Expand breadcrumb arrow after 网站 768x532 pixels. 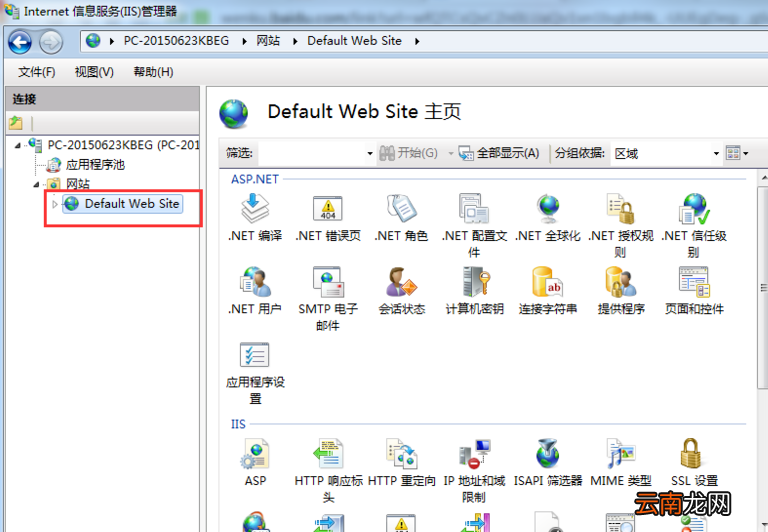[295, 41]
